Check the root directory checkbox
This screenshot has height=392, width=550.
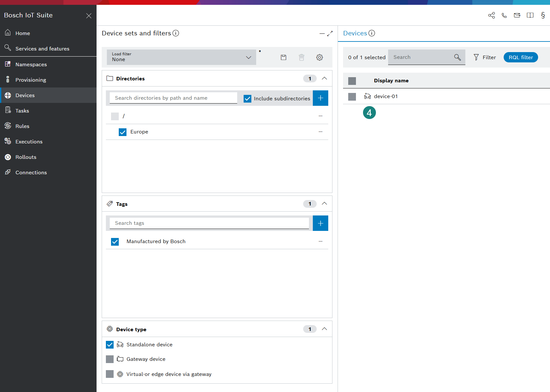click(115, 116)
